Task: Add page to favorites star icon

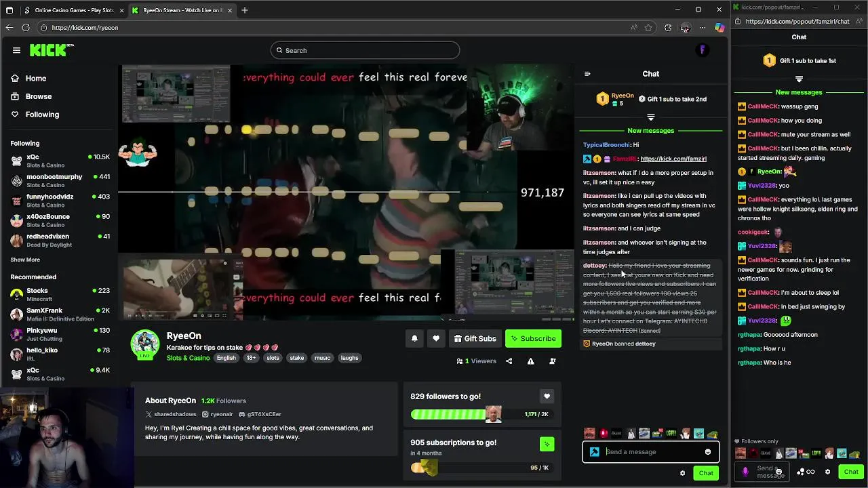Action: [x=648, y=28]
